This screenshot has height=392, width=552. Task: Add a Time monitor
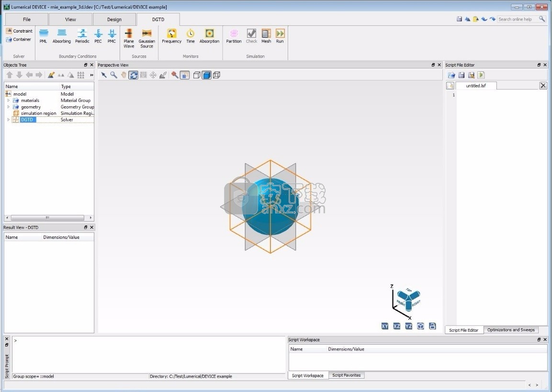pyautogui.click(x=191, y=36)
